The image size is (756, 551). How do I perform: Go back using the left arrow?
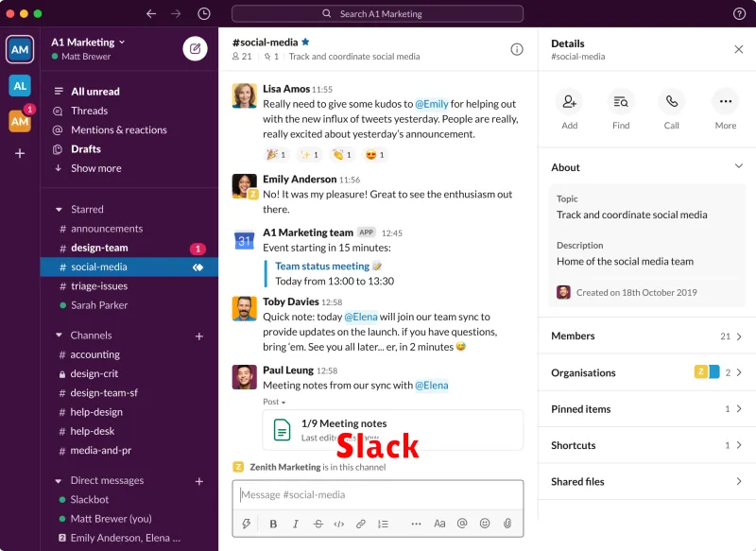[x=151, y=13]
